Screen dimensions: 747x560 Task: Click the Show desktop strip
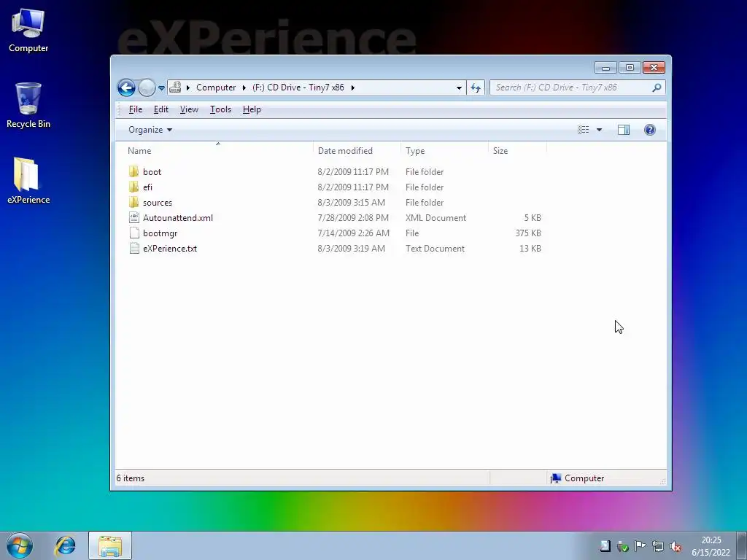[x=742, y=545]
